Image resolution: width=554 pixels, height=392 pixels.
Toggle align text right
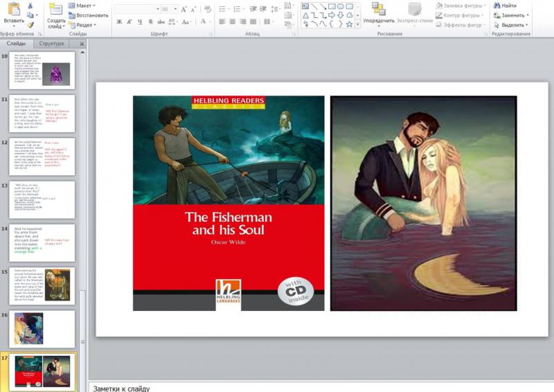point(243,22)
